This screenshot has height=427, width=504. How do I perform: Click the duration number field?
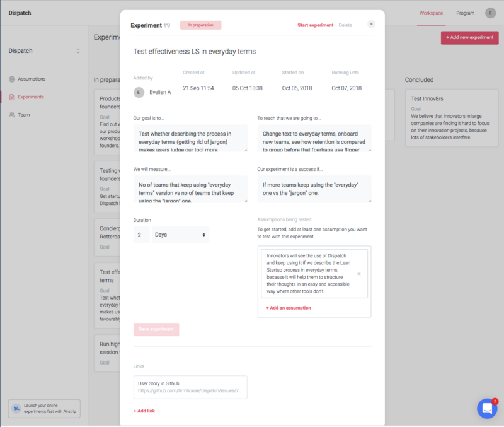coord(141,235)
